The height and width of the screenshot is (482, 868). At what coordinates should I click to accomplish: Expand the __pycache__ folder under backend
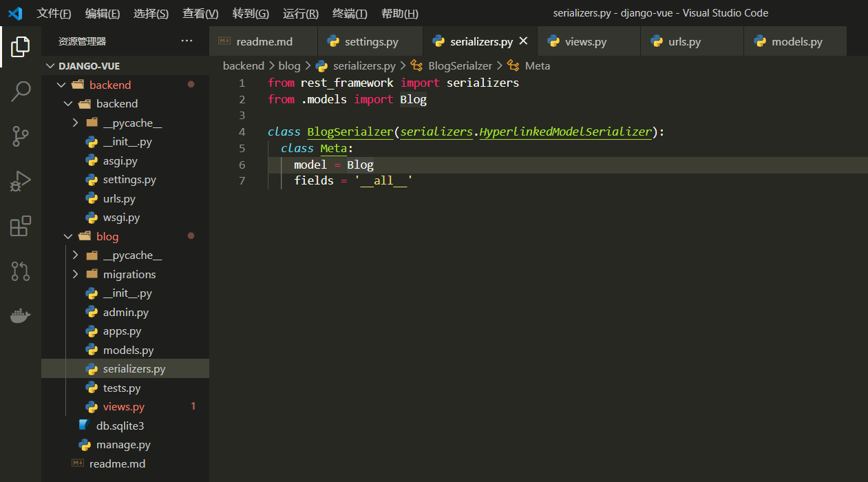[75, 123]
